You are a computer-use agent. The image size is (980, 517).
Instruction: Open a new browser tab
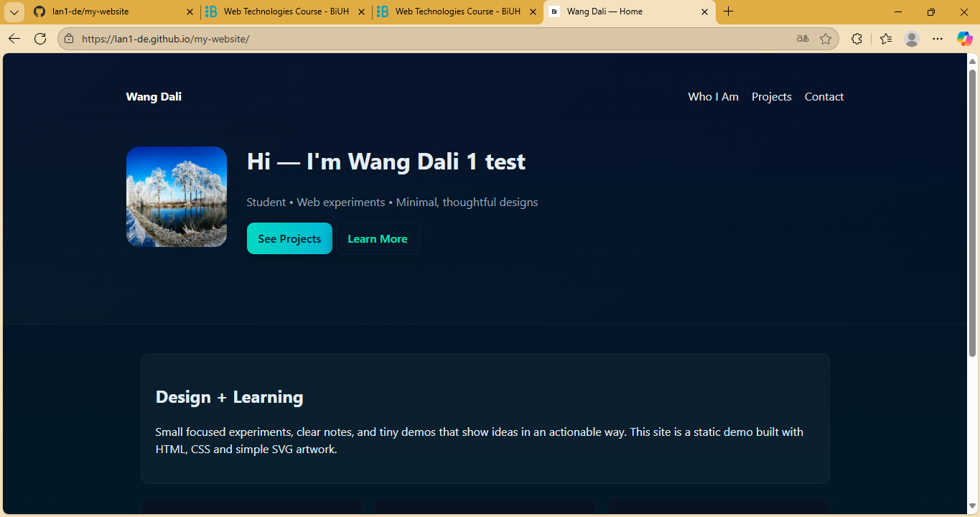point(728,11)
